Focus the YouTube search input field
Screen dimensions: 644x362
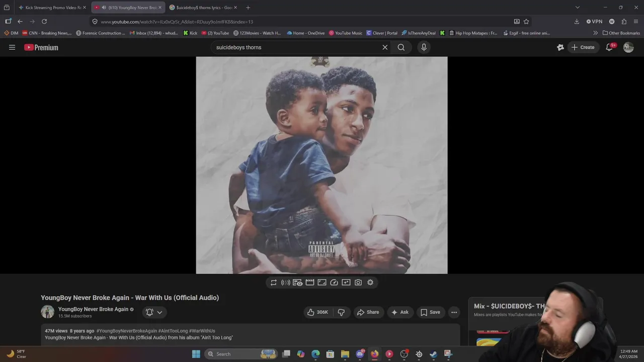[x=297, y=47]
